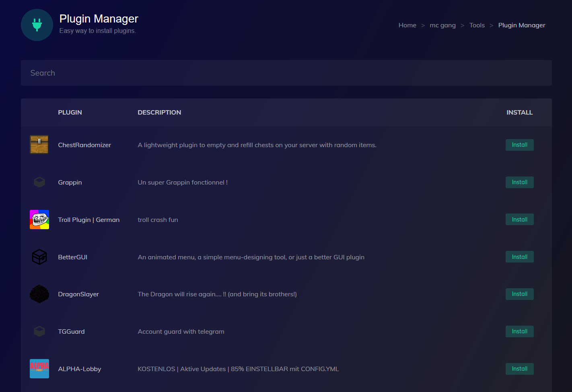Install the BetterGUI plugin
Viewport: 572px width, 392px height.
coord(520,257)
